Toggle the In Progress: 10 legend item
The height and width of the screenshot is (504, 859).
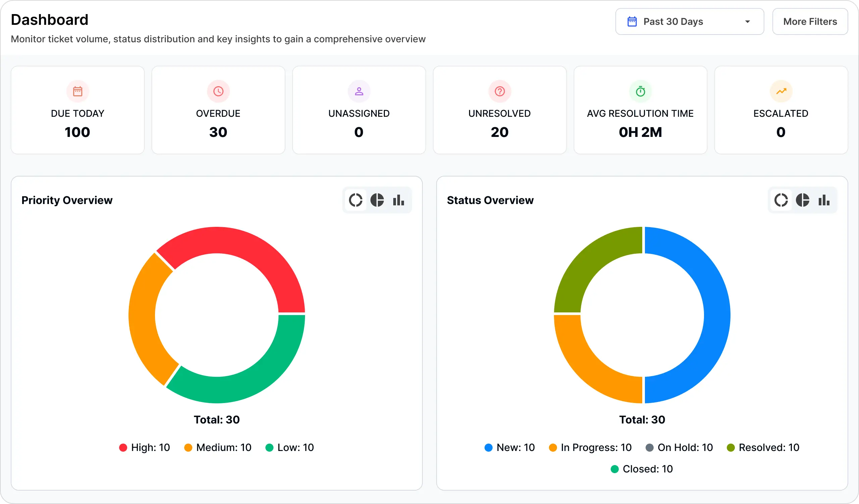click(590, 447)
